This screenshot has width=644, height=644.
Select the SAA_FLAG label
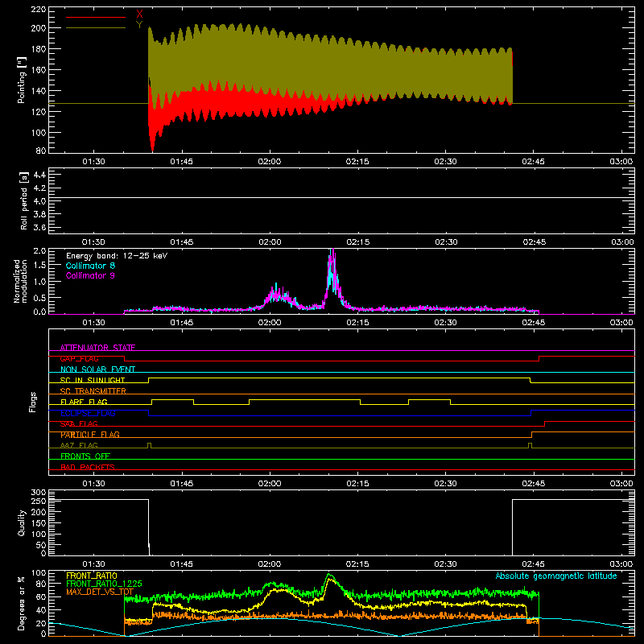pyautogui.click(x=79, y=424)
